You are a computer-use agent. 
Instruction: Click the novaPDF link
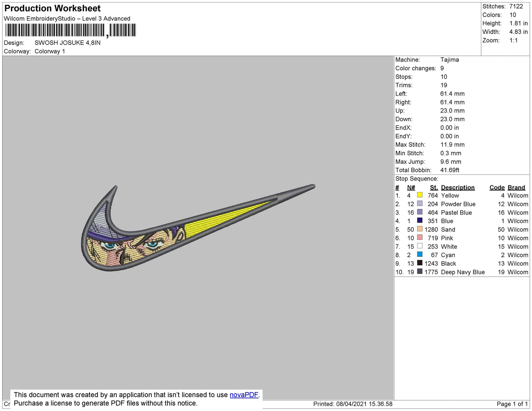pos(244,395)
